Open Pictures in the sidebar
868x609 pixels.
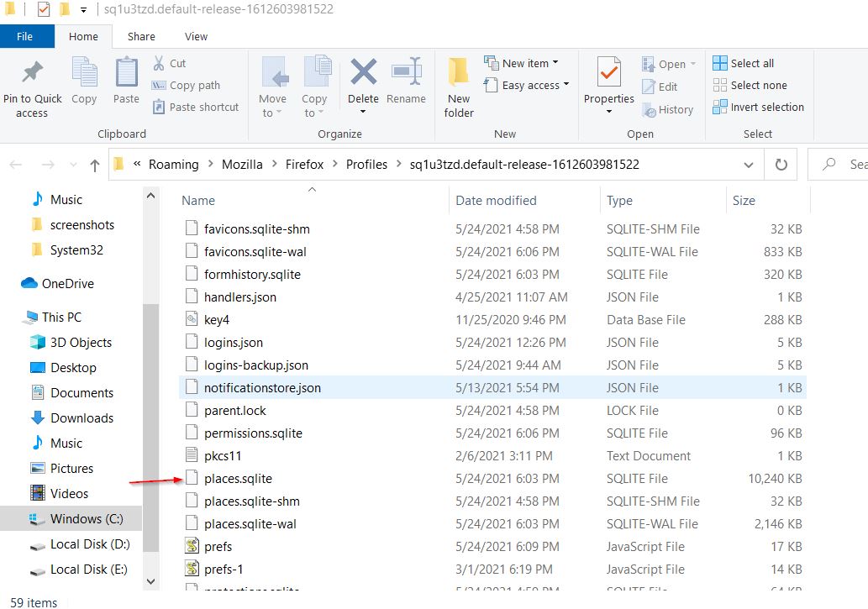coord(62,469)
